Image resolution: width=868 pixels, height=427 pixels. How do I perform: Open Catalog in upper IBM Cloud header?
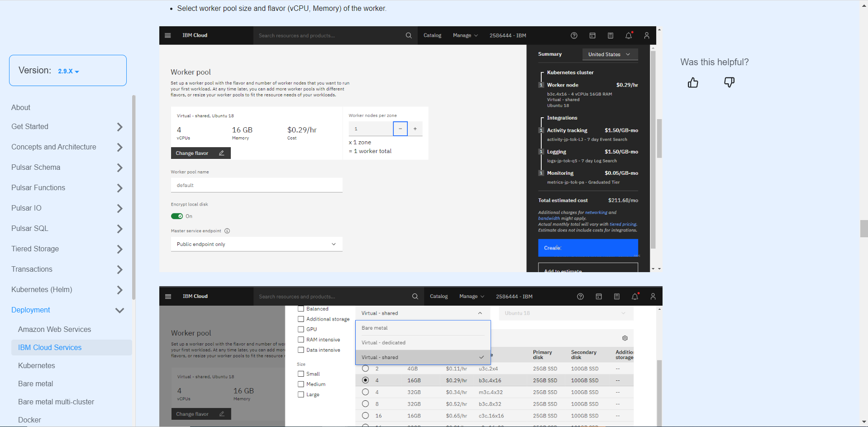point(432,35)
